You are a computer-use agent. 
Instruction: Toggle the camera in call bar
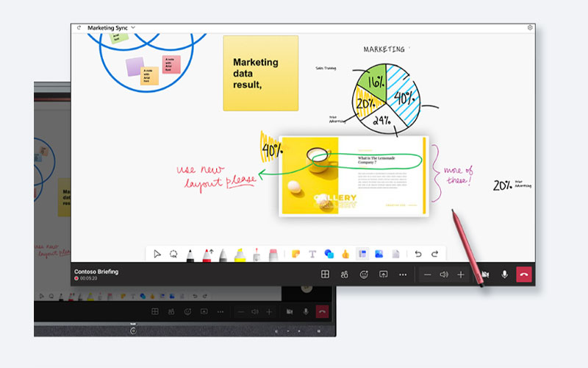click(x=485, y=275)
